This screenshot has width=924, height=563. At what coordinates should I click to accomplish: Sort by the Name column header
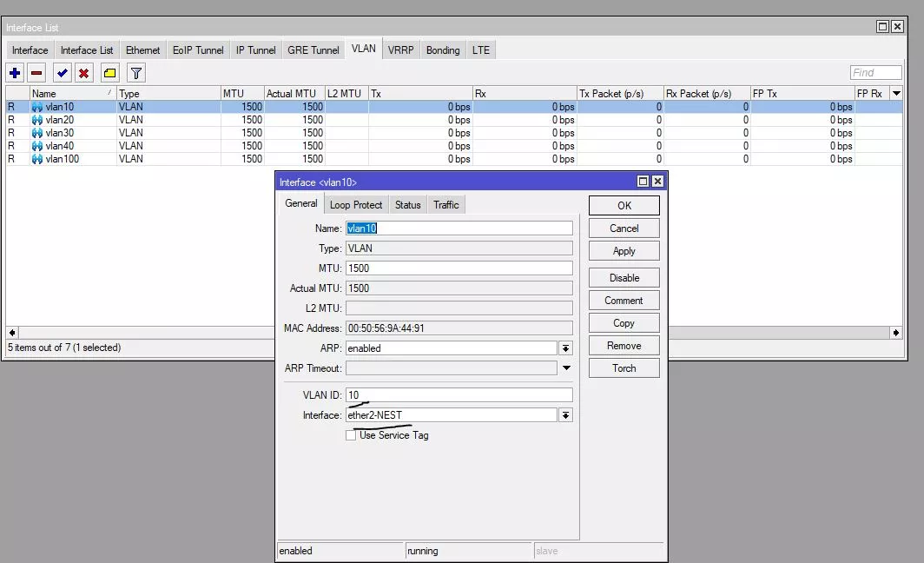72,93
